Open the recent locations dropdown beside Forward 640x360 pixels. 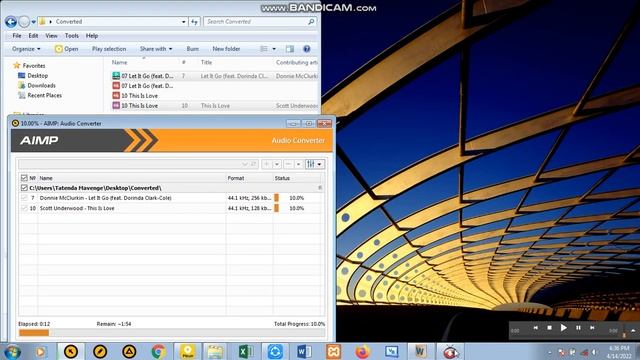point(33,22)
